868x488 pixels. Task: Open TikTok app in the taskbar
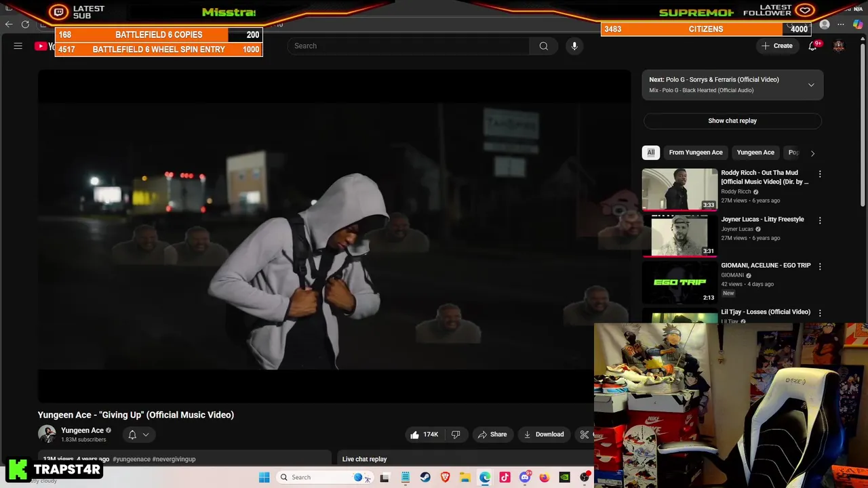505,477
